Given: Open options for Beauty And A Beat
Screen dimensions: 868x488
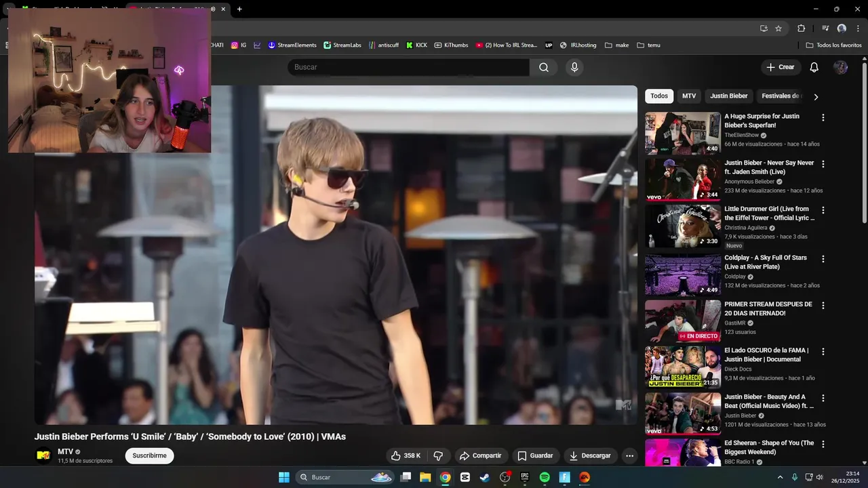Looking at the screenshot, I should (x=823, y=398).
